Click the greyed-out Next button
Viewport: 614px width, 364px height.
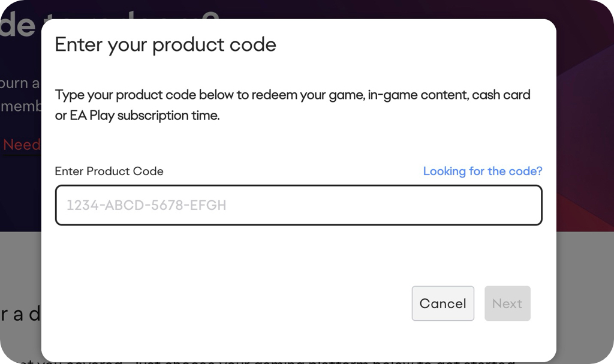coord(507,303)
